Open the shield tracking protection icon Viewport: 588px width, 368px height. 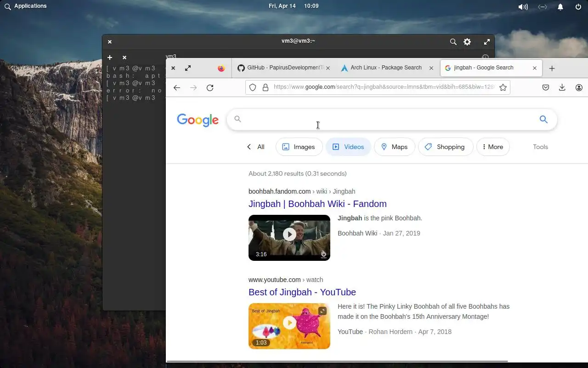pyautogui.click(x=253, y=87)
